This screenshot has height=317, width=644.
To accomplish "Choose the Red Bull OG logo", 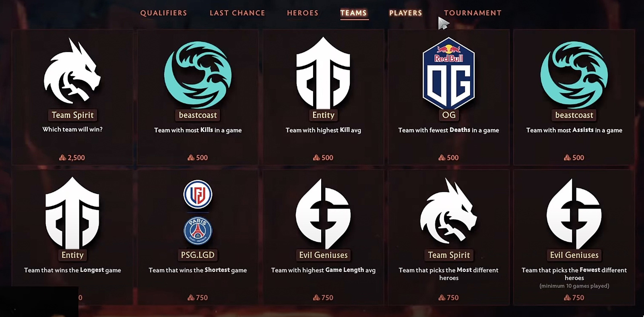I will click(449, 73).
